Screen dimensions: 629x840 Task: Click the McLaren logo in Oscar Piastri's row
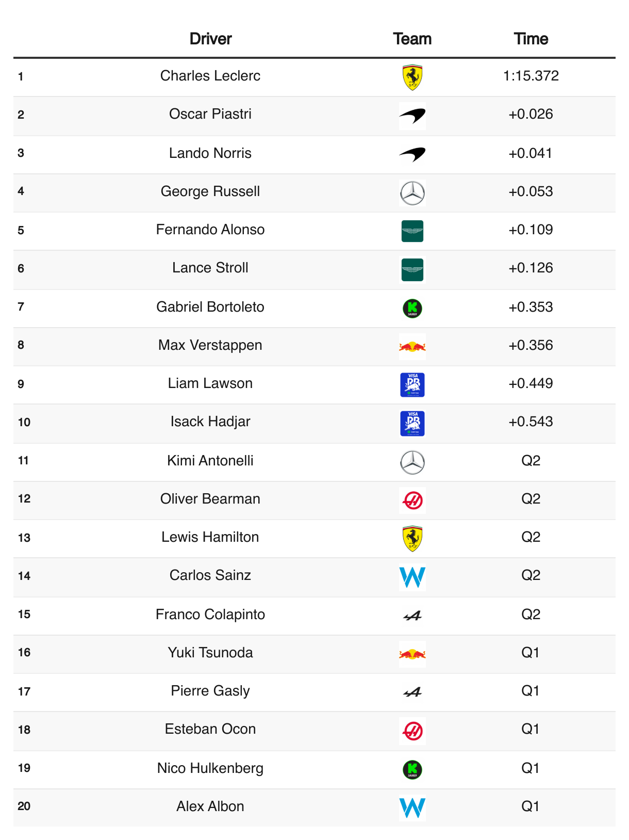(x=412, y=116)
